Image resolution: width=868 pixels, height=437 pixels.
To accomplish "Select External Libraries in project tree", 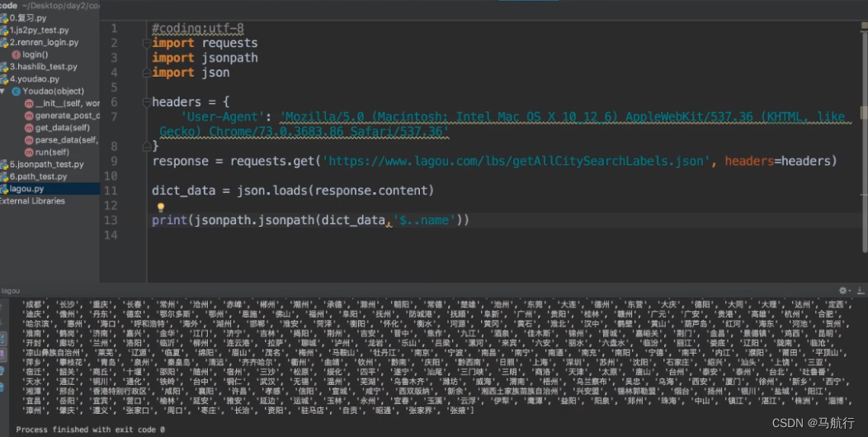I will click(31, 200).
